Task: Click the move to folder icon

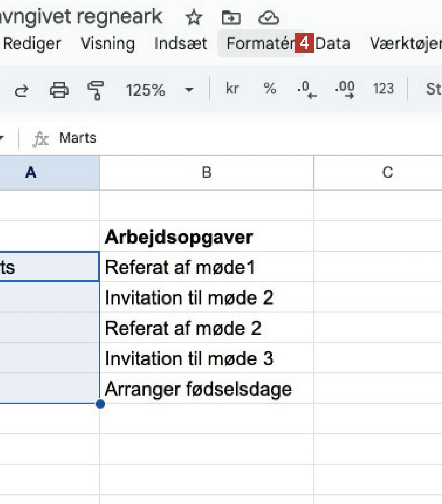Action: [x=231, y=17]
